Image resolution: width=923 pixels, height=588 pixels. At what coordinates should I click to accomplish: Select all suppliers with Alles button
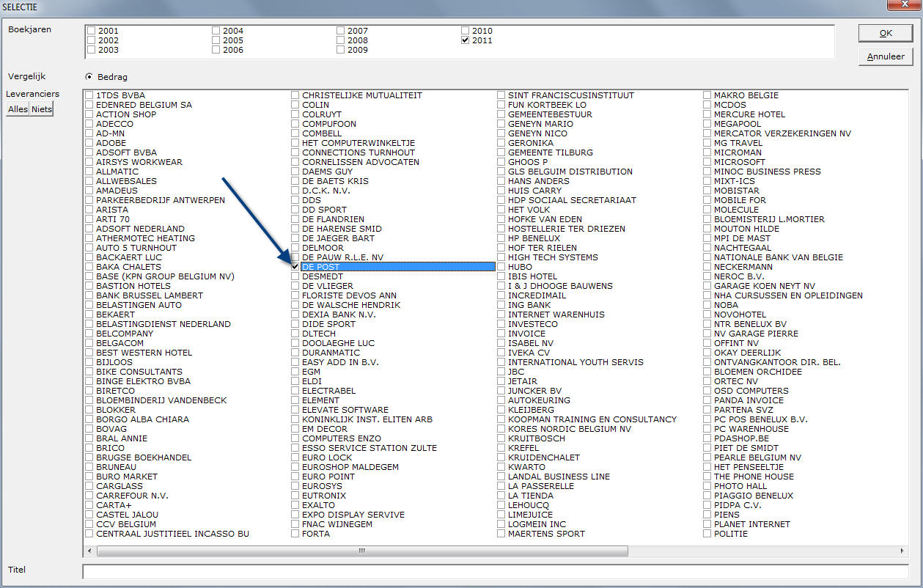[18, 109]
